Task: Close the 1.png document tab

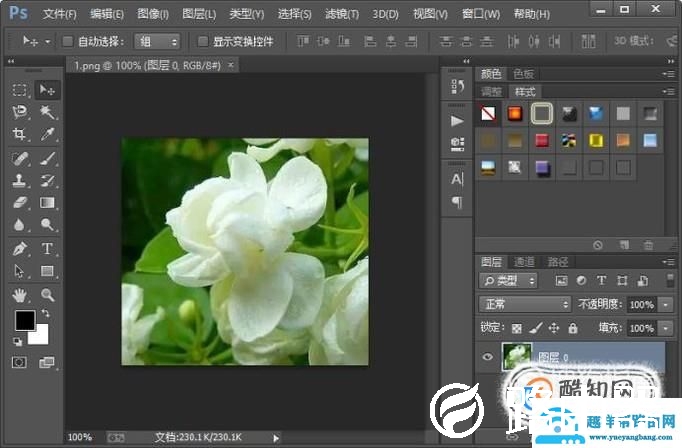Action: [231, 65]
